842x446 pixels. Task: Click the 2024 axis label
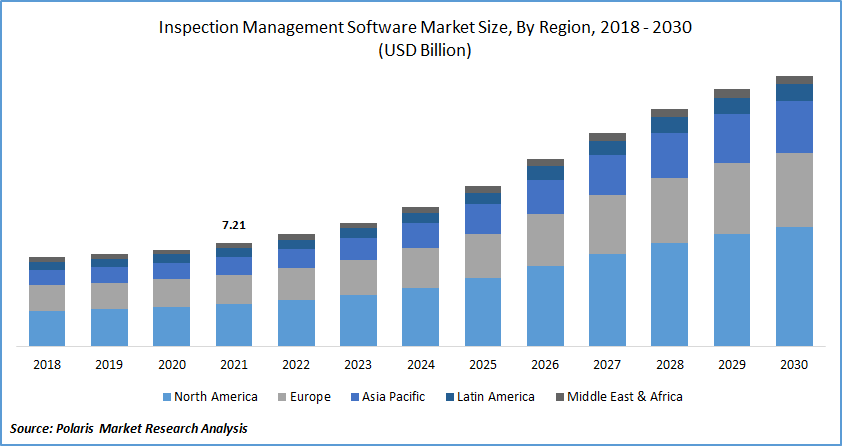pos(420,365)
